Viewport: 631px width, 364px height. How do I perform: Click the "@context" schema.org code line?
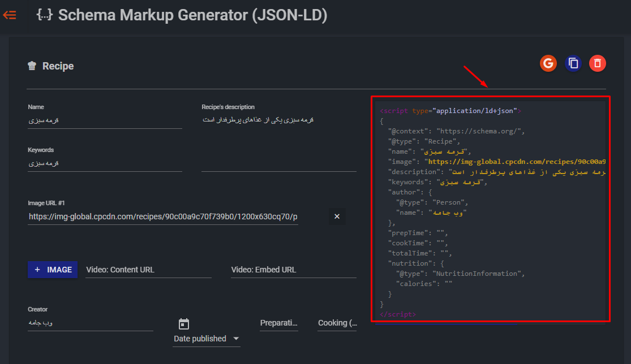(x=456, y=131)
